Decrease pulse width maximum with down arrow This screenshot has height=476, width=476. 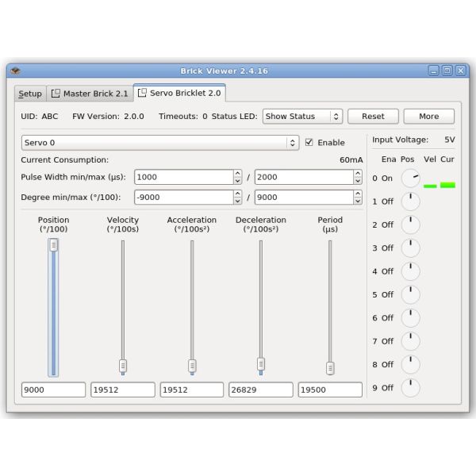pyautogui.click(x=358, y=181)
